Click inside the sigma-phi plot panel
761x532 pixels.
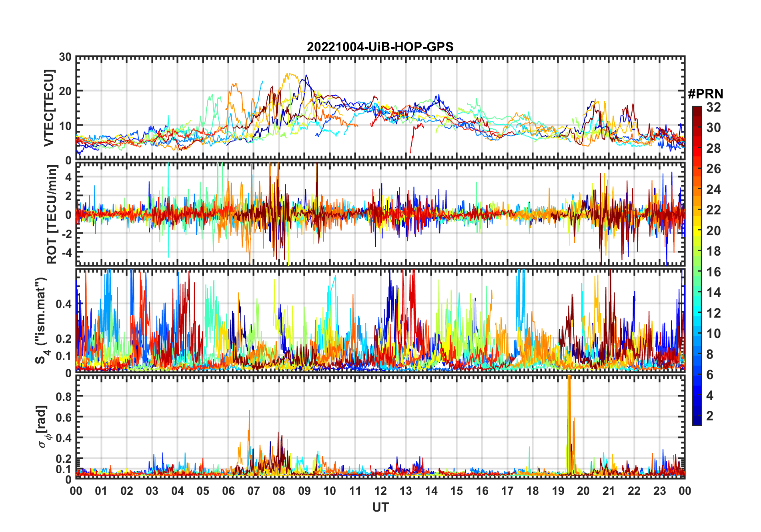coord(380,426)
